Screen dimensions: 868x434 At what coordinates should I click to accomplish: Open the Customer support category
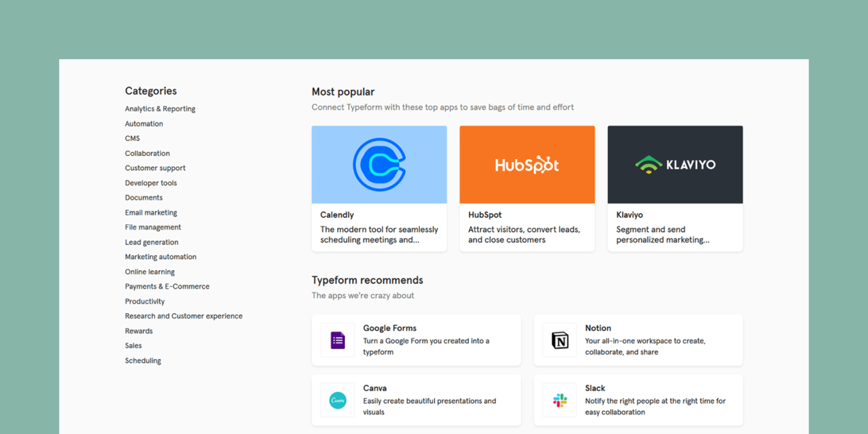(155, 168)
